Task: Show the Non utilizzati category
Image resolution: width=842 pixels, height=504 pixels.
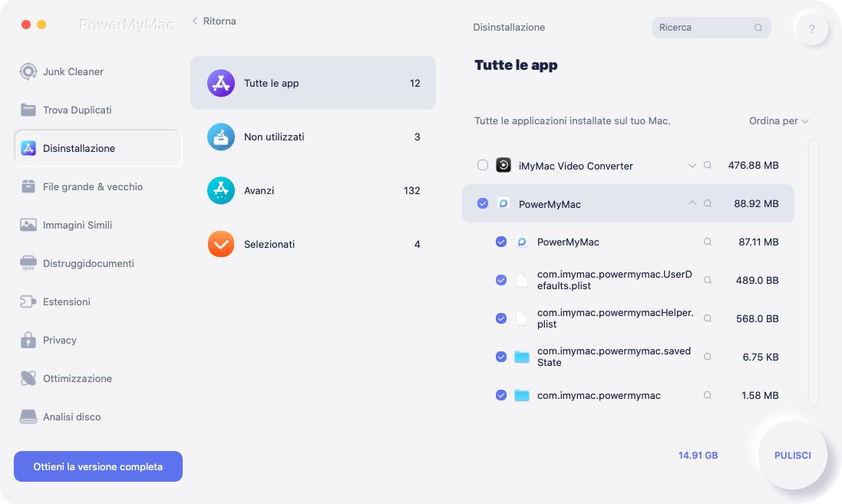Action: point(313,137)
